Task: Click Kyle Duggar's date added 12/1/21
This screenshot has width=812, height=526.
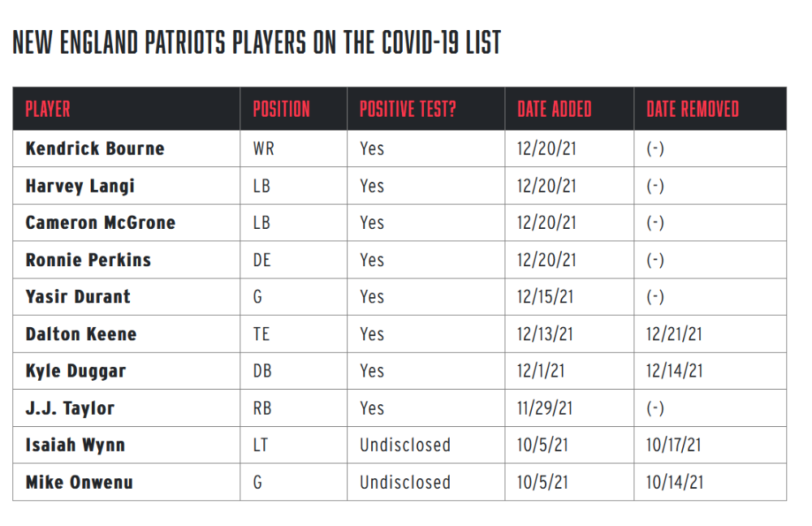Action: (x=540, y=371)
